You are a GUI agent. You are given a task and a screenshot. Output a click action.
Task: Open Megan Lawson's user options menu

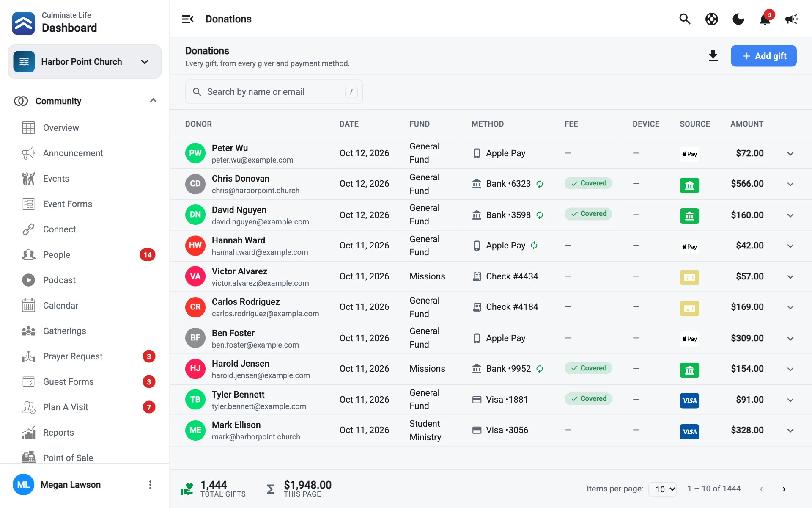pyautogui.click(x=150, y=485)
